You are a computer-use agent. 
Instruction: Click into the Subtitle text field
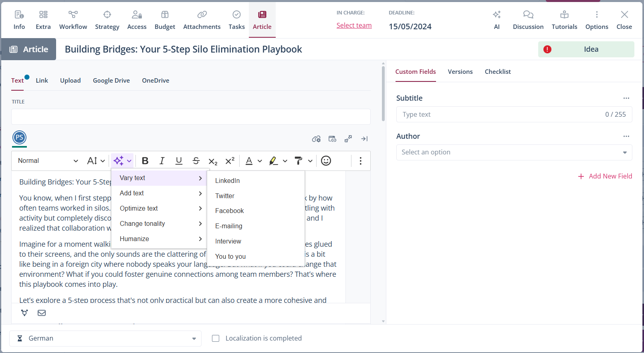click(x=501, y=114)
